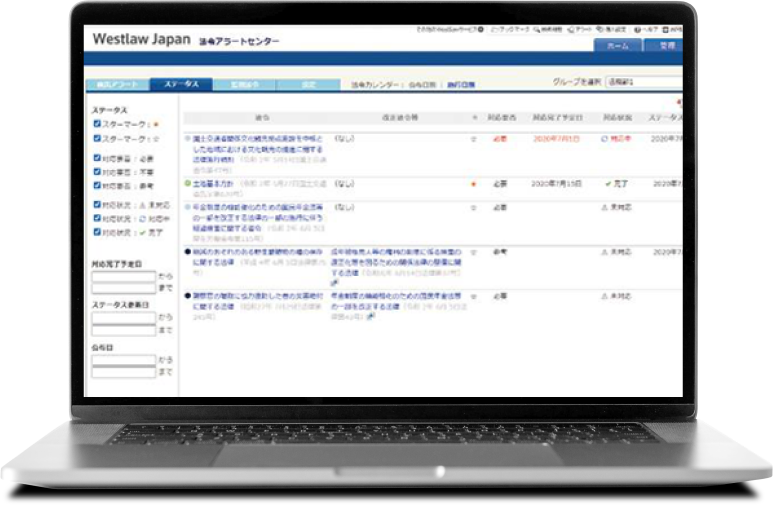The height and width of the screenshot is (505, 773).
Task: Click the Westlaw Japan logo
Action: pos(141,39)
